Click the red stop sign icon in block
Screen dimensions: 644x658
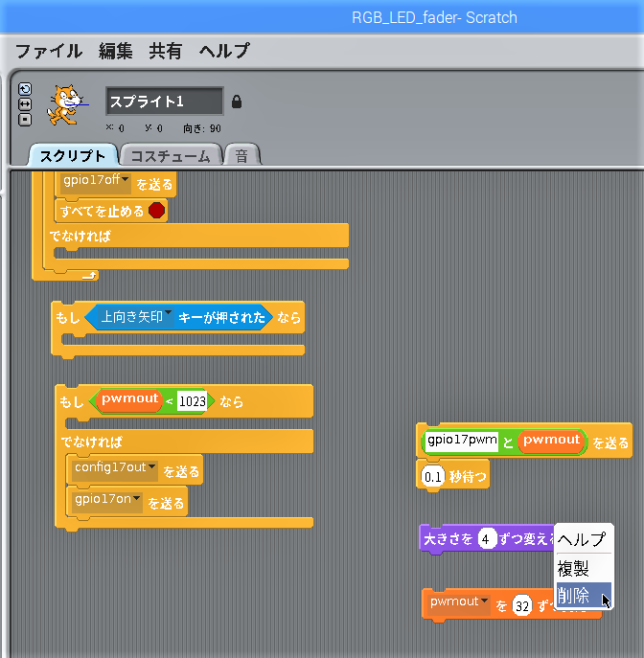click(x=157, y=211)
